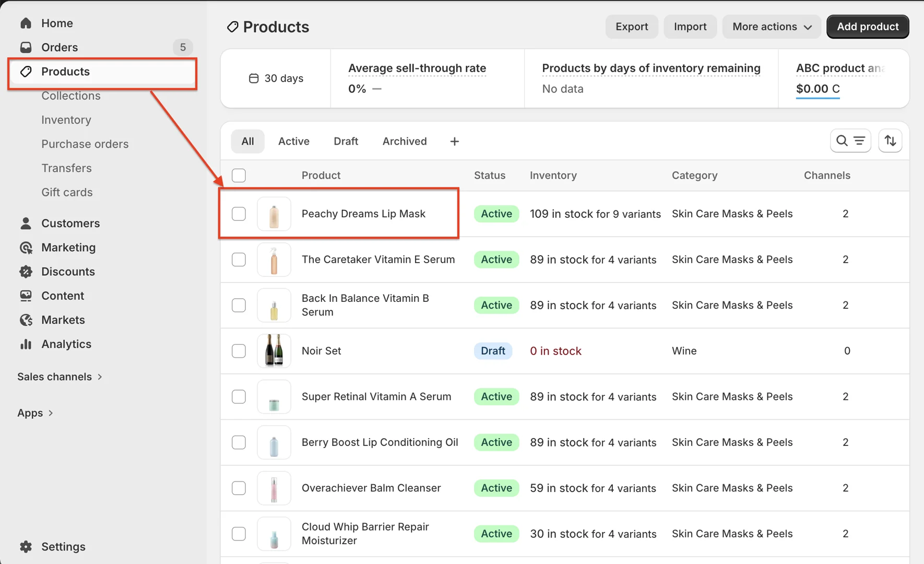Click the Export button
This screenshot has width=924, height=564.
point(631,27)
